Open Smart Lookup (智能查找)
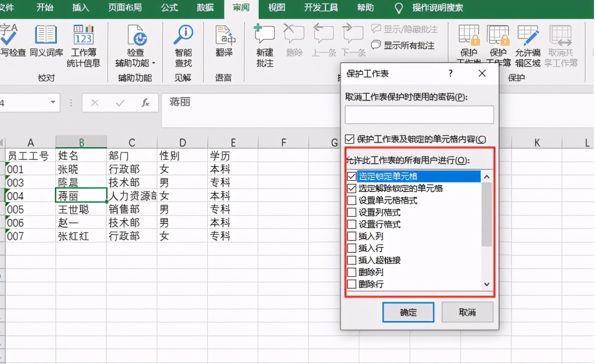Viewport: 595px width, 364px height. 183,46
